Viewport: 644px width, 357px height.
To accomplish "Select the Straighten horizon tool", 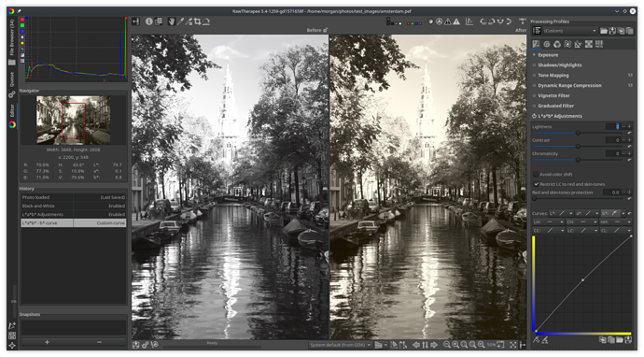I will click(206, 21).
